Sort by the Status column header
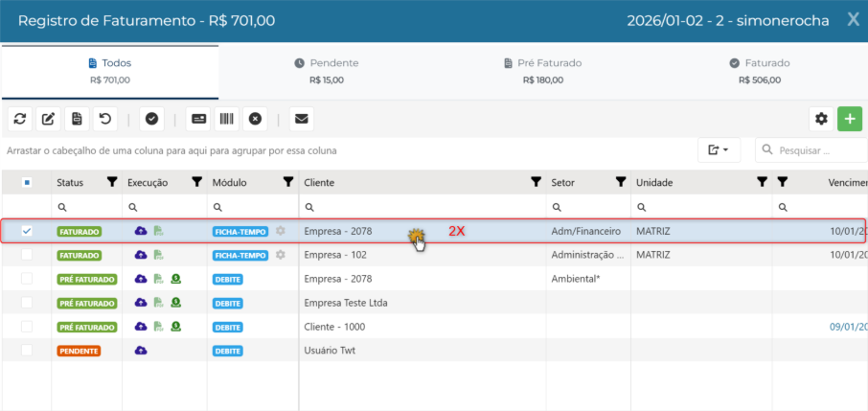This screenshot has width=868, height=411. (x=70, y=182)
